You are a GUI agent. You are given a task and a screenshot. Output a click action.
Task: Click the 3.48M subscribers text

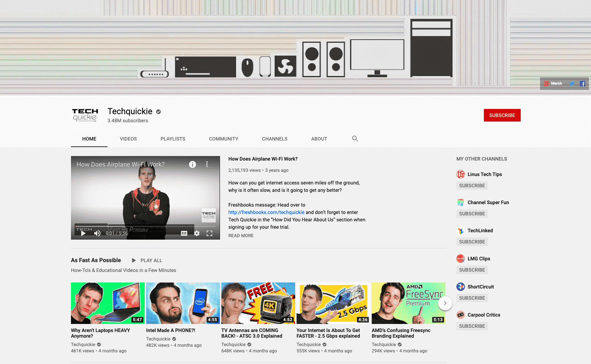pos(128,121)
